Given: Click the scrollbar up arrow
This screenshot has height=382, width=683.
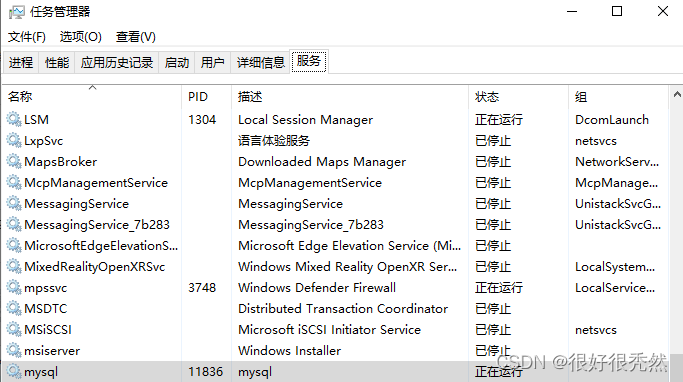Looking at the screenshot, I should (x=677, y=94).
